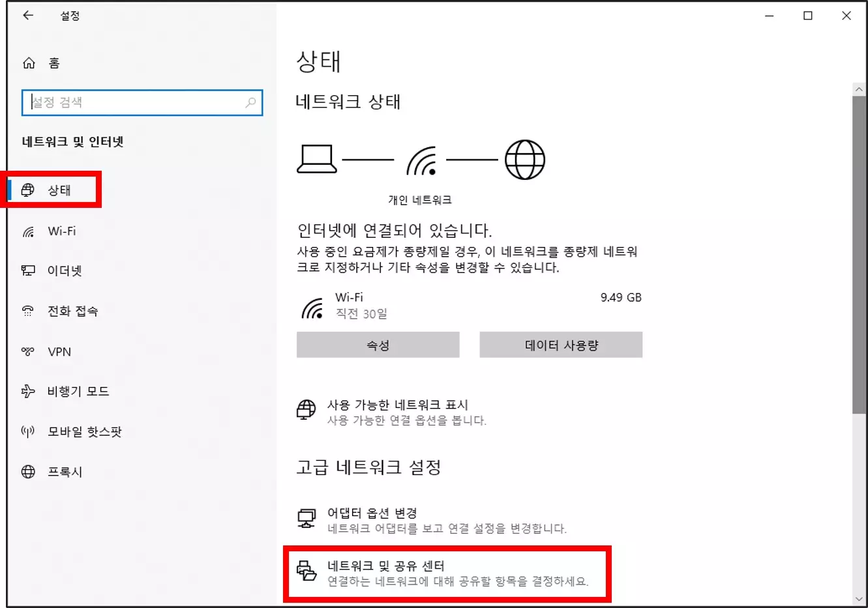Click the 프록시 globe icon
Viewport: 868px width, 608px height.
tap(28, 472)
